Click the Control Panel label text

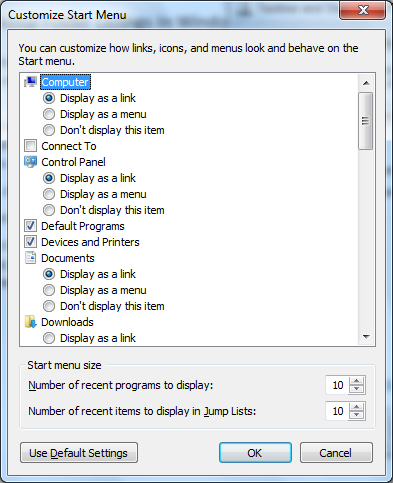click(73, 162)
